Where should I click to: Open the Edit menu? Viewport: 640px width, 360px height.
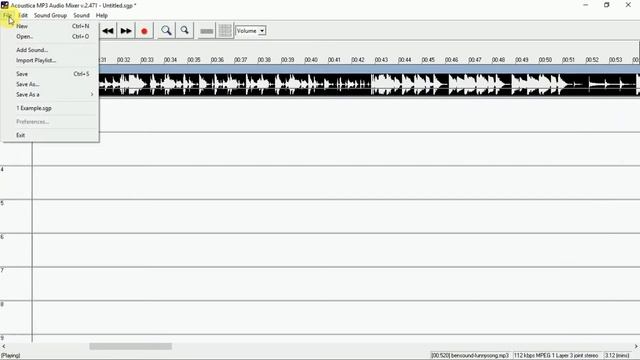click(23, 15)
